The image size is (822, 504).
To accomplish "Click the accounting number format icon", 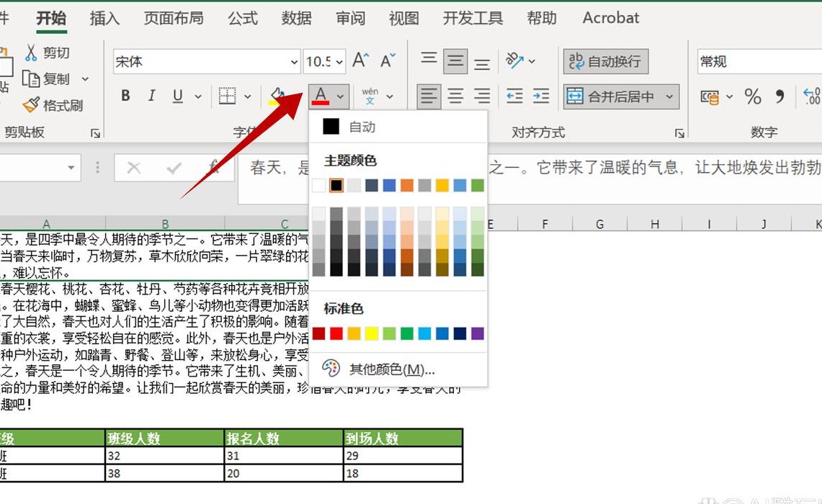I will click(x=710, y=97).
